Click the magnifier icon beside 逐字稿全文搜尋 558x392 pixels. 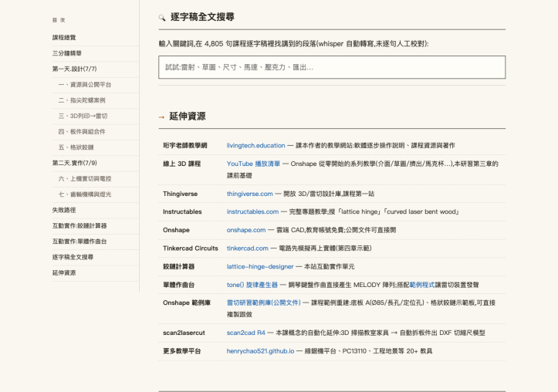pyautogui.click(x=162, y=18)
